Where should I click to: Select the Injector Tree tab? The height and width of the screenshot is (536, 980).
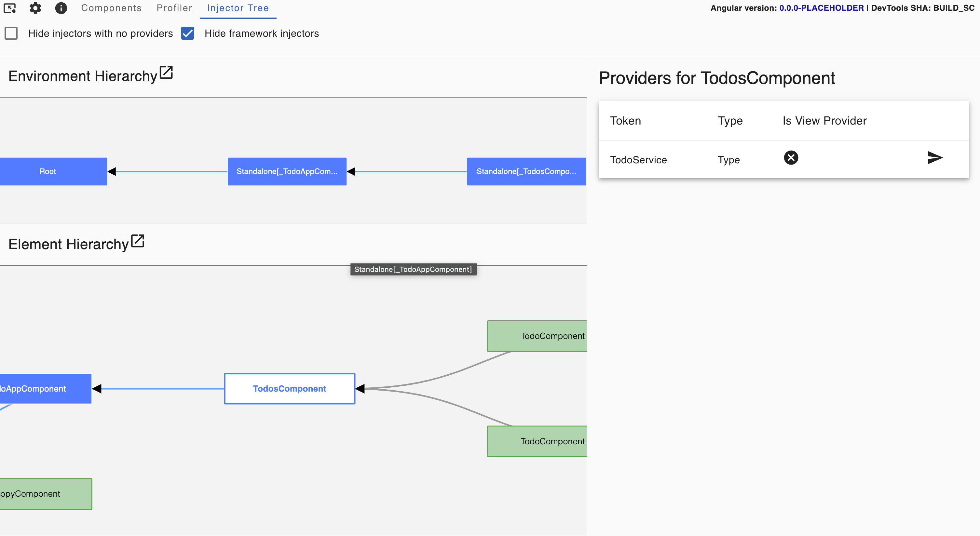click(x=238, y=7)
